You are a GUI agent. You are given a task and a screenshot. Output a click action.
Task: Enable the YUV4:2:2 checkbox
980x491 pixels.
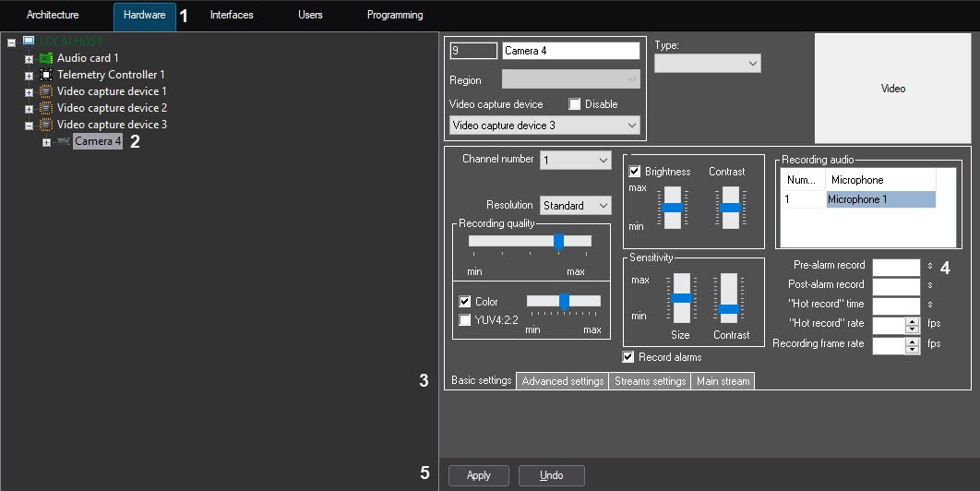465,319
